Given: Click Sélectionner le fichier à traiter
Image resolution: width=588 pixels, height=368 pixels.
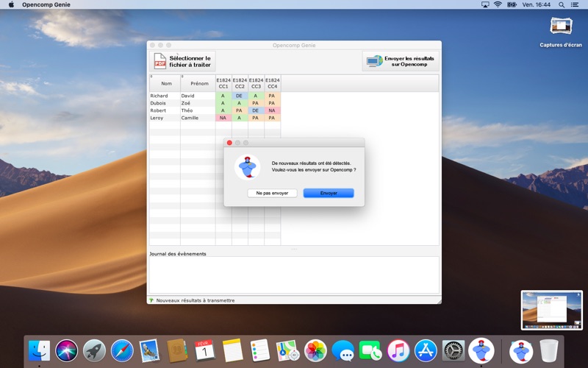Looking at the screenshot, I should (x=182, y=61).
